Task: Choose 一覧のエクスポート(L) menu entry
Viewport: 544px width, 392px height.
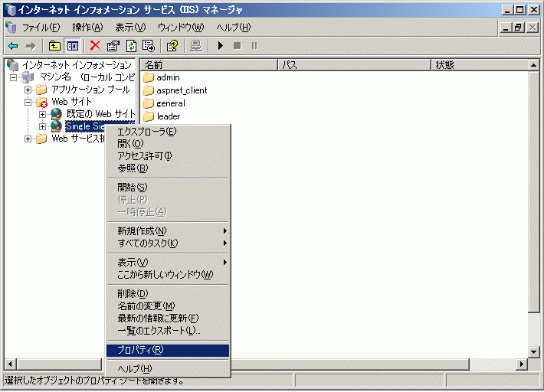Action: [x=168, y=331]
